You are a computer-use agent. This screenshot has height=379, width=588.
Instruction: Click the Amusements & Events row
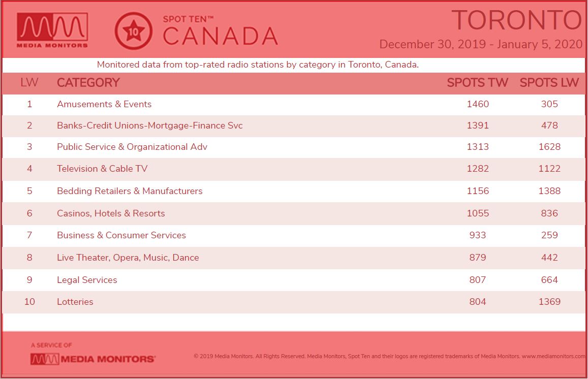tap(294, 104)
